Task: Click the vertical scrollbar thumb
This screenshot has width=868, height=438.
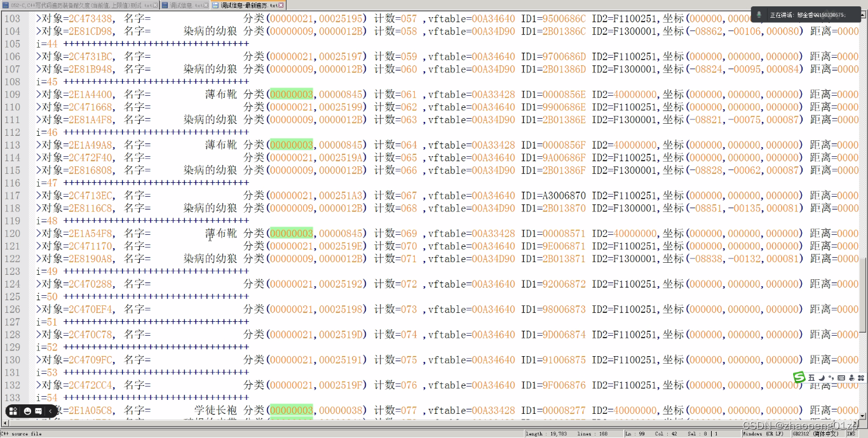Action: pyautogui.click(x=863, y=295)
